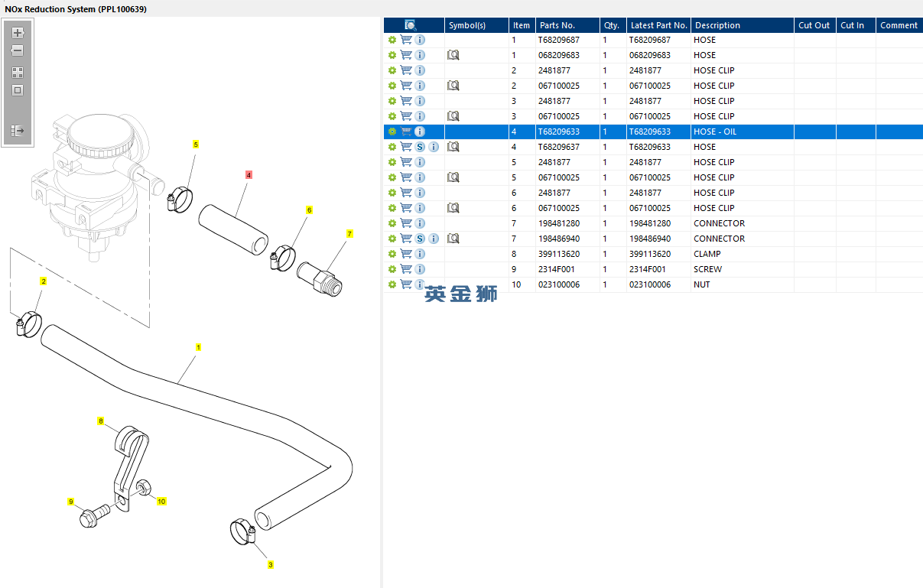Select the CLAMP description cell
The image size is (923, 588).
[742, 254]
